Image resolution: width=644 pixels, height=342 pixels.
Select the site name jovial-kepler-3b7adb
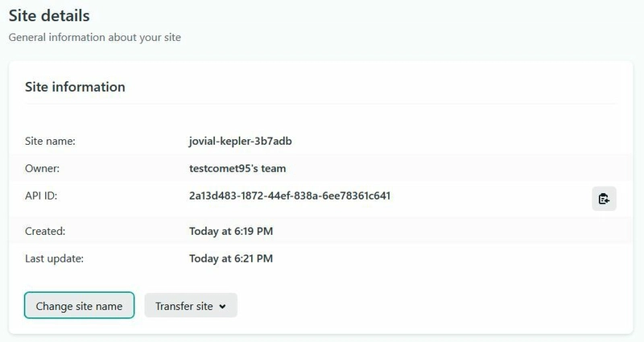coord(240,142)
